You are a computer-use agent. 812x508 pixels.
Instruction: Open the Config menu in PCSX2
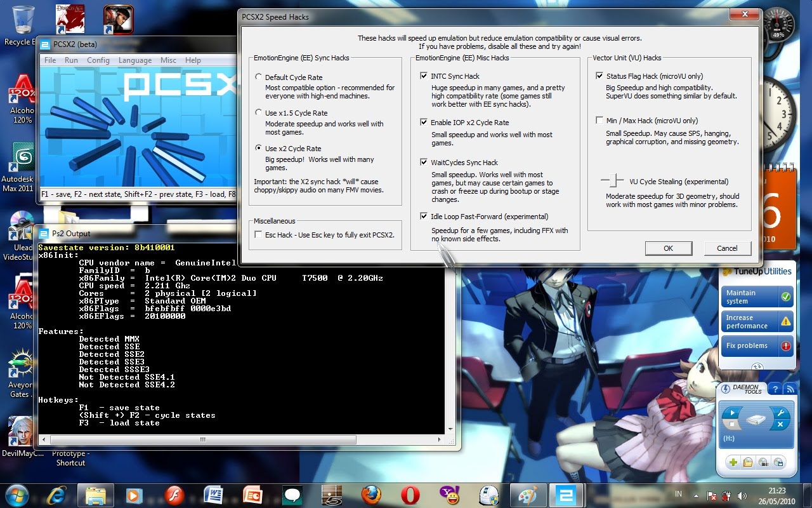(x=98, y=60)
